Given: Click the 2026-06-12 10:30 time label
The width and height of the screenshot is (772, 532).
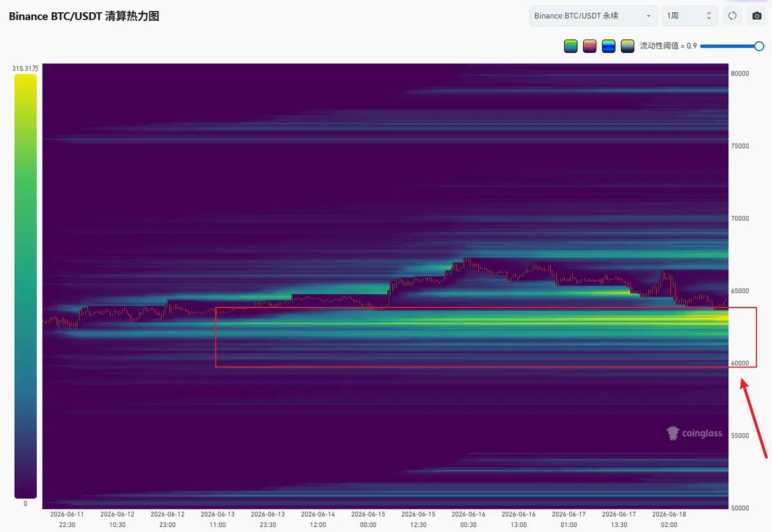Looking at the screenshot, I should [x=117, y=519].
